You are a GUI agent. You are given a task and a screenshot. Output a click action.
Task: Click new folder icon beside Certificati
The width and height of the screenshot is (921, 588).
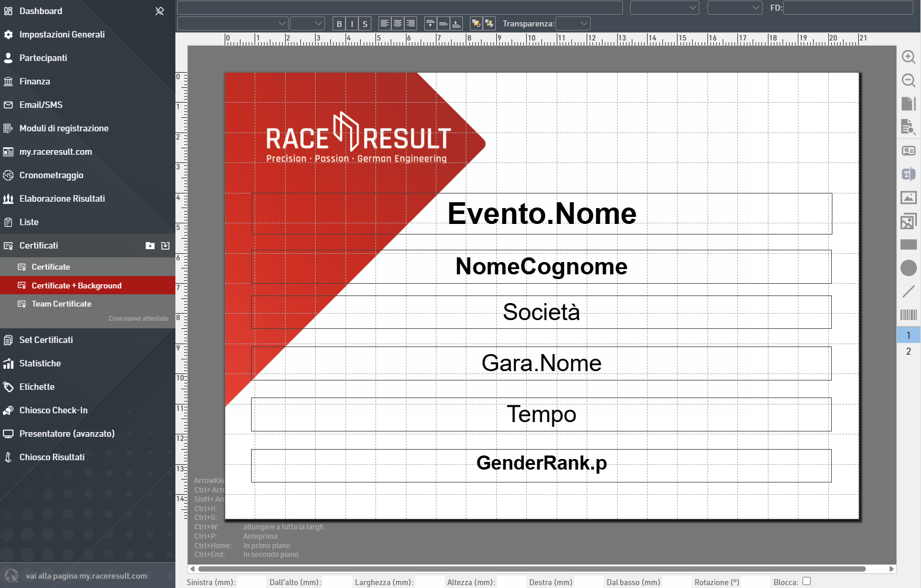pos(150,246)
